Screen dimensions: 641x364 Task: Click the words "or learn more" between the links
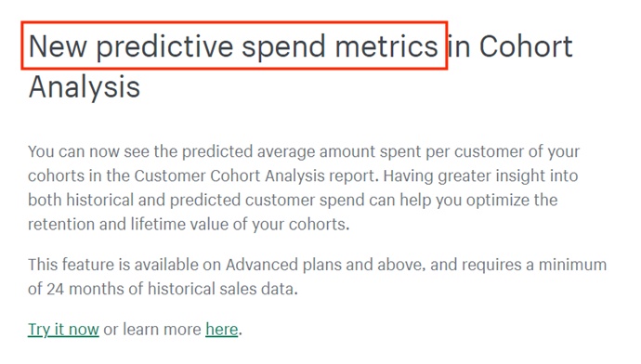click(x=152, y=330)
